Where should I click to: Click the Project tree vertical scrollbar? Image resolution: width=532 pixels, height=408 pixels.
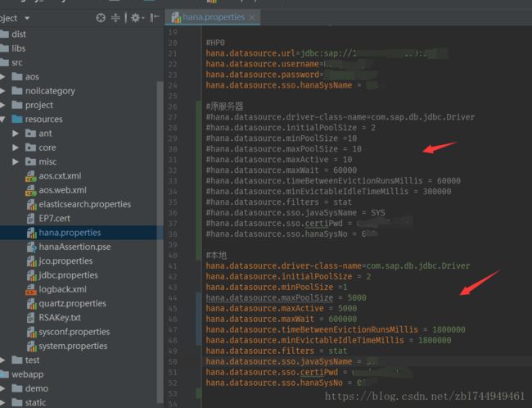160,241
